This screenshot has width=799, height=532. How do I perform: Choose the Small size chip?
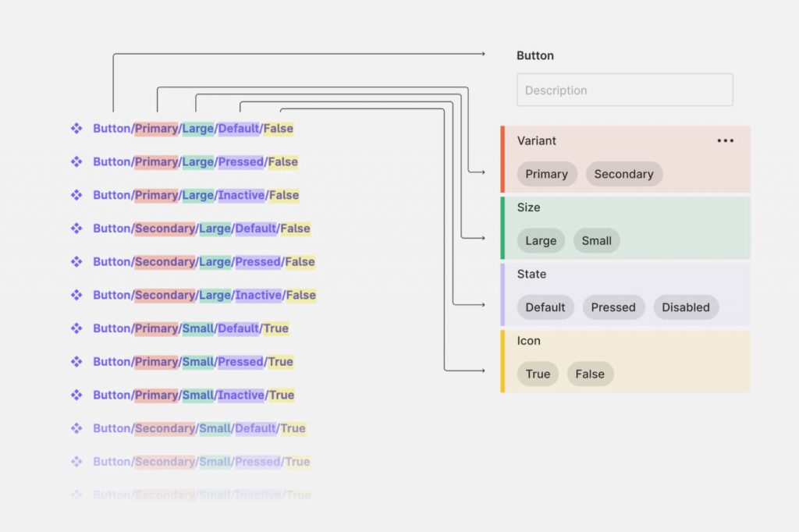tap(597, 240)
